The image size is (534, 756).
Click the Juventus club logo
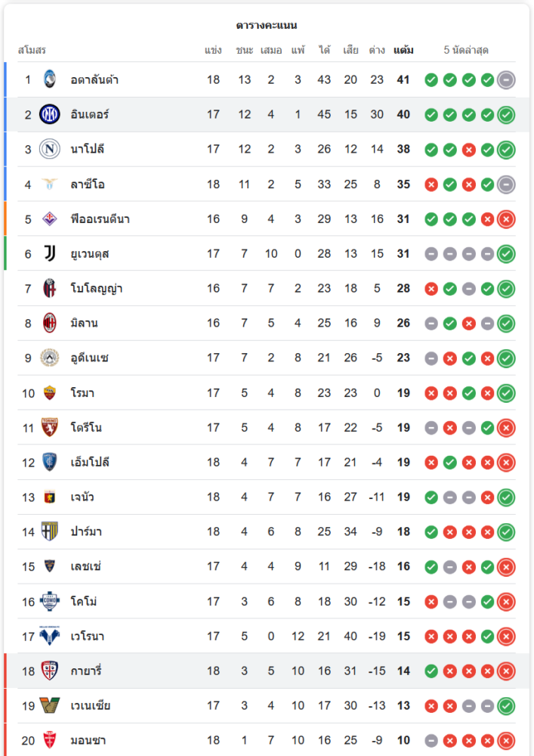(x=49, y=253)
